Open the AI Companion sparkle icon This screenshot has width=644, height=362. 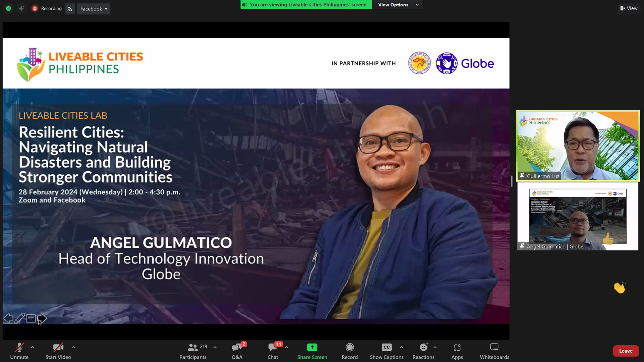22,9
